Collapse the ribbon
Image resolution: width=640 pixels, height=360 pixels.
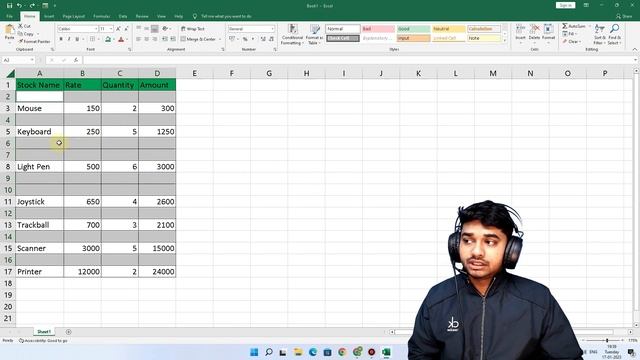click(x=635, y=49)
